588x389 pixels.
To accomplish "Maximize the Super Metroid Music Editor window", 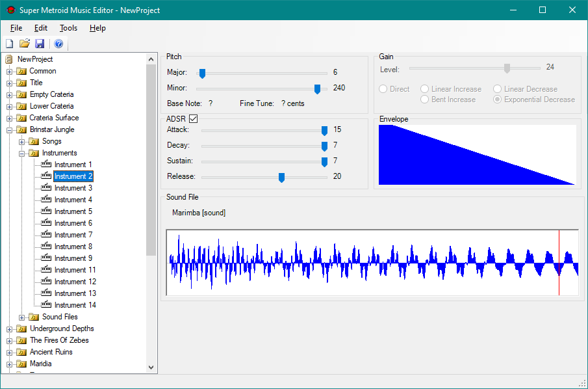I will pos(543,10).
